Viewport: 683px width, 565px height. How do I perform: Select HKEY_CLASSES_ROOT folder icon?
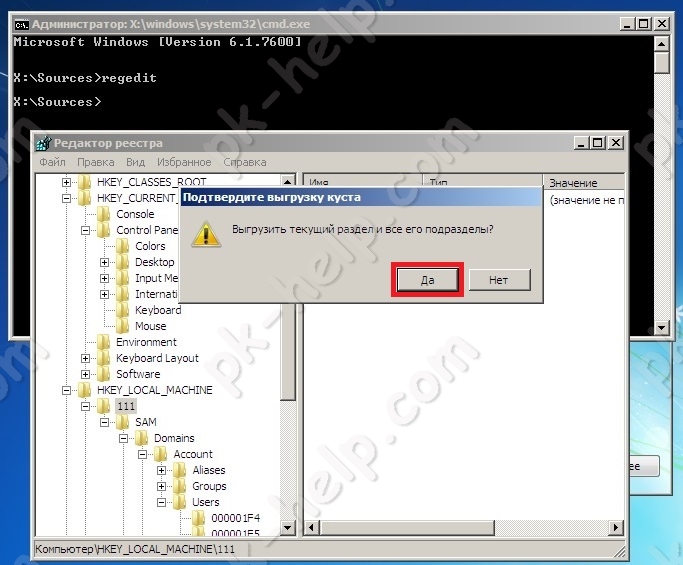(84, 182)
